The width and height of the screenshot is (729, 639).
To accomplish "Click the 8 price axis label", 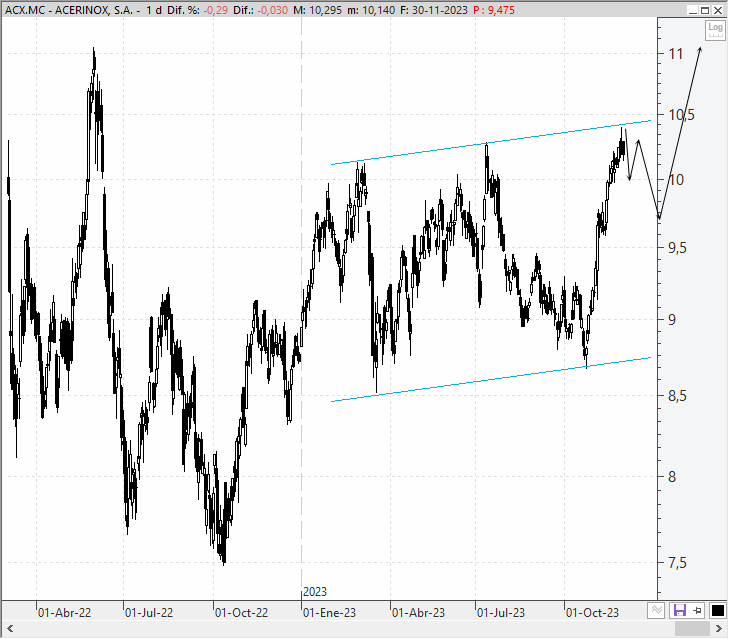I will click(x=672, y=477).
